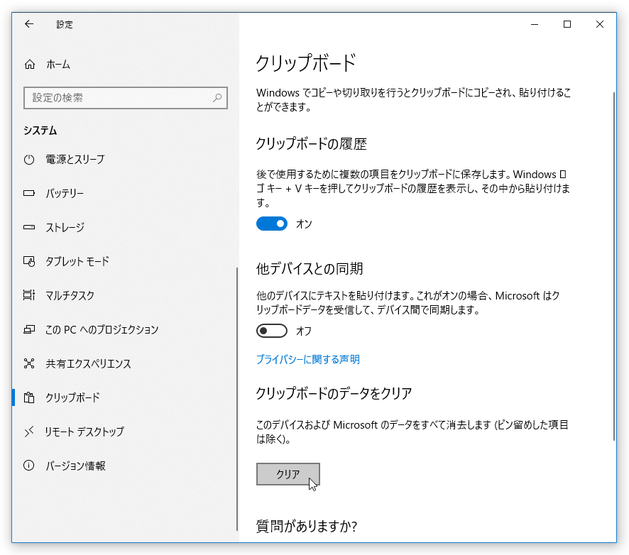The image size is (629, 555).
Task: Close the settings window
Action: coord(599,24)
